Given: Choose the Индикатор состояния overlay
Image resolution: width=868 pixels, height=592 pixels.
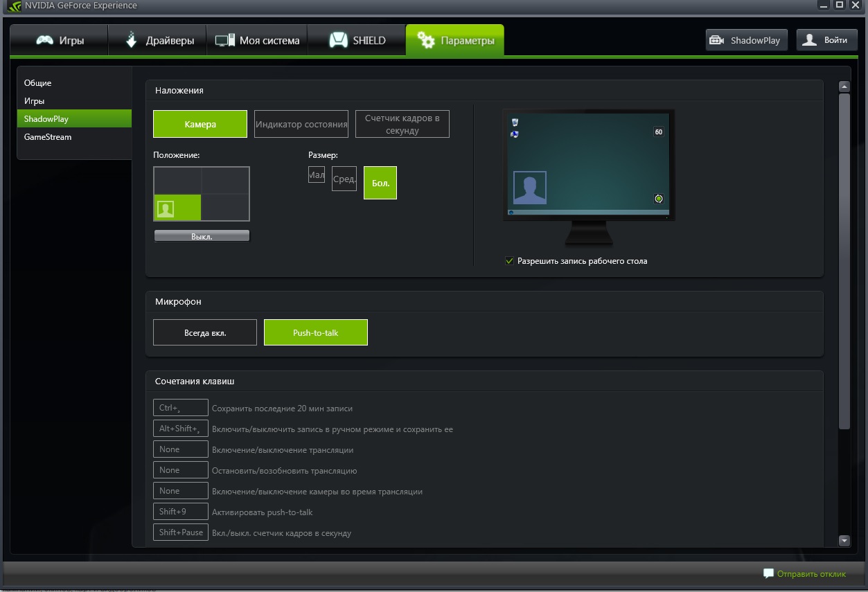Looking at the screenshot, I should 301,124.
